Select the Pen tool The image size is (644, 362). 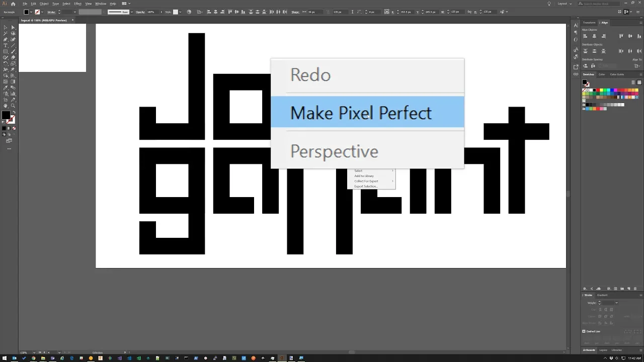(x=6, y=40)
